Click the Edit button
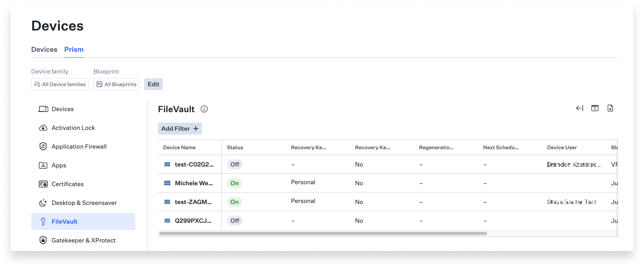Image resolution: width=644 pixels, height=268 pixels. pos(153,84)
